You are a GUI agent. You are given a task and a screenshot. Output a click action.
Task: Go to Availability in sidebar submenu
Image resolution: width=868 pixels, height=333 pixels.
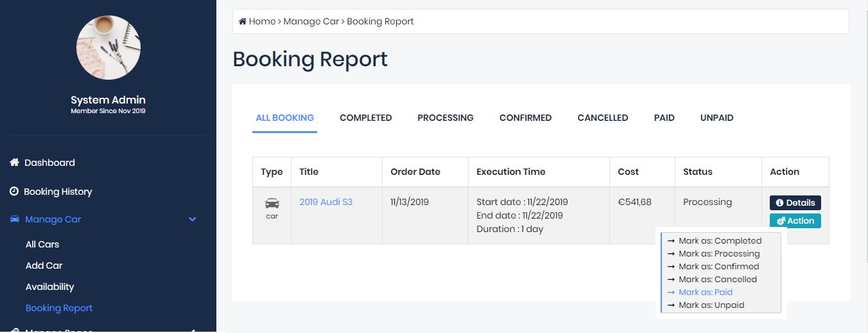(49, 287)
